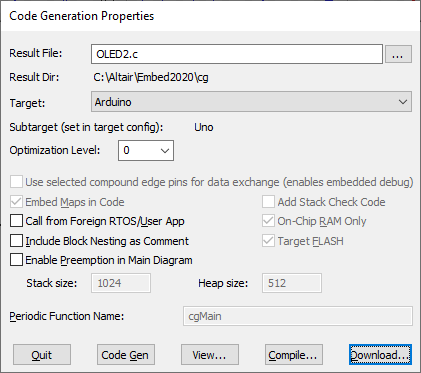Image resolution: width=421 pixels, height=373 pixels.
Task: Open the file browse ellipsis button
Action: [x=398, y=54]
